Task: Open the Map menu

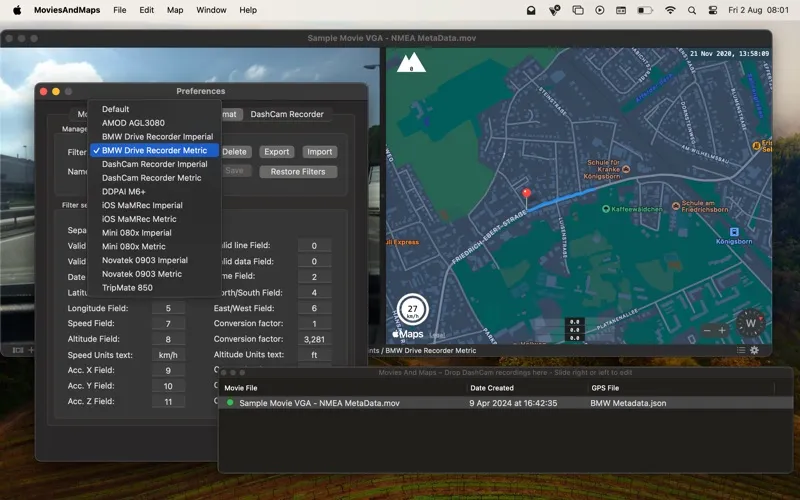Action: click(x=175, y=10)
